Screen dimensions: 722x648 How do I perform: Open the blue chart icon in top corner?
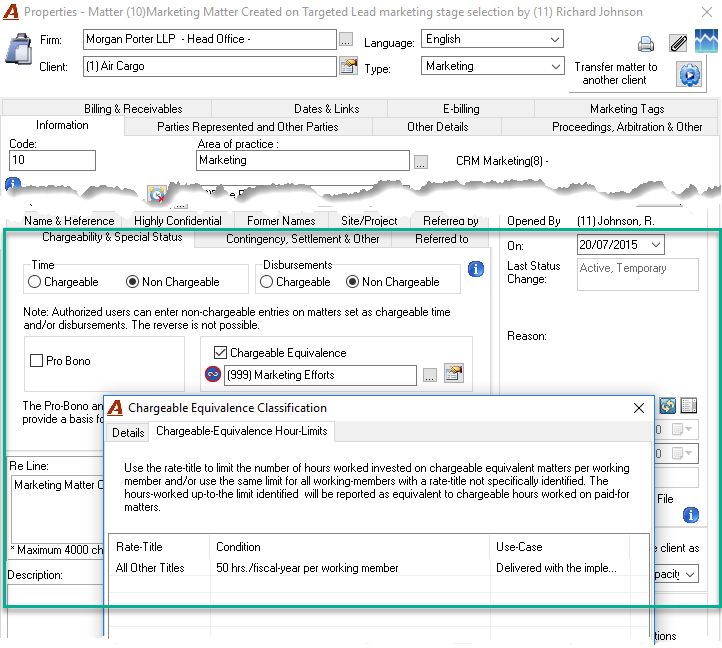click(x=706, y=41)
